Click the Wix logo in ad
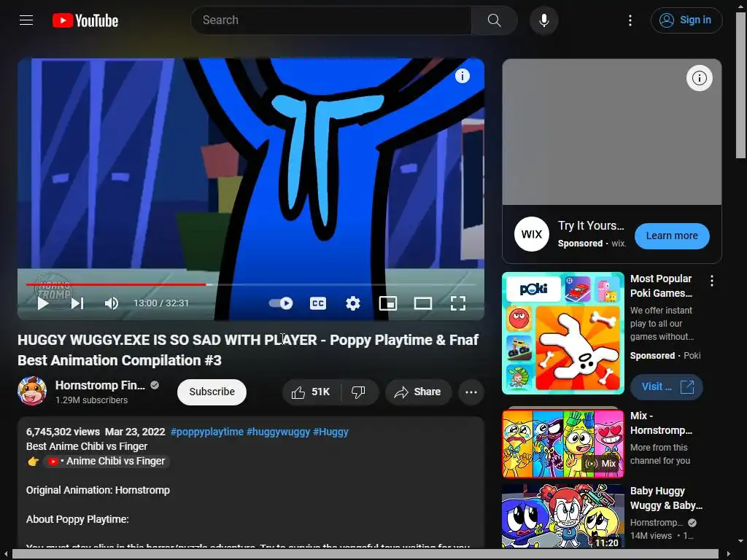This screenshot has width=747, height=560. click(532, 234)
